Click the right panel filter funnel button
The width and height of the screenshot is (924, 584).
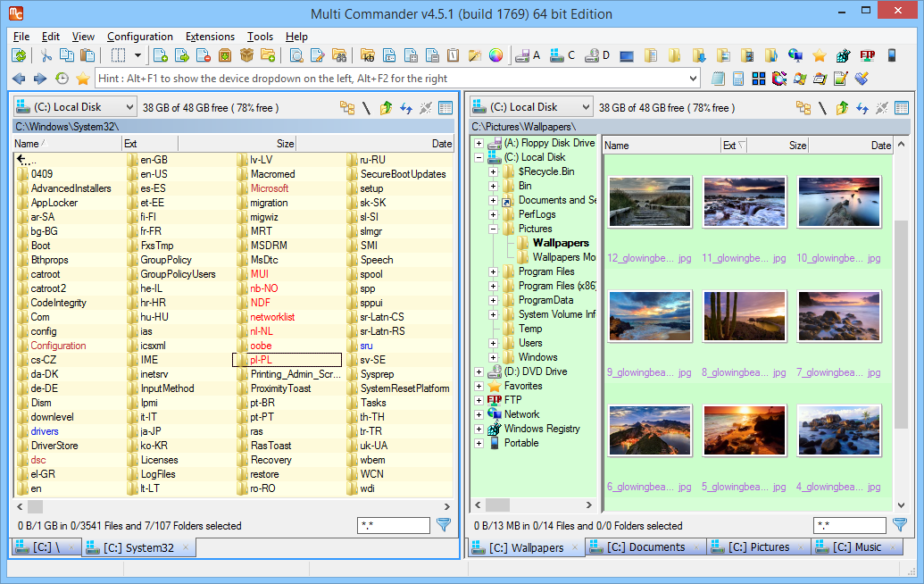pos(900,524)
